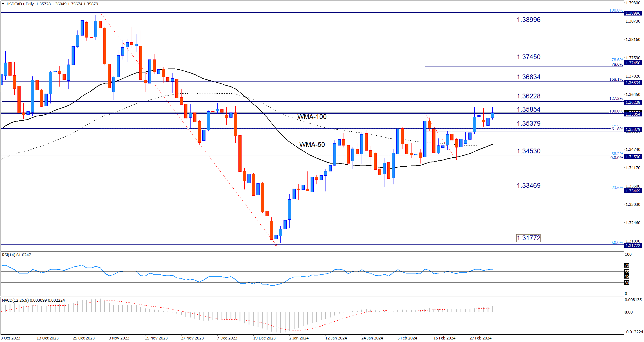This screenshot has height=342, width=644.
Task: Click the 3 Oct 2023 date label
Action: (10, 338)
